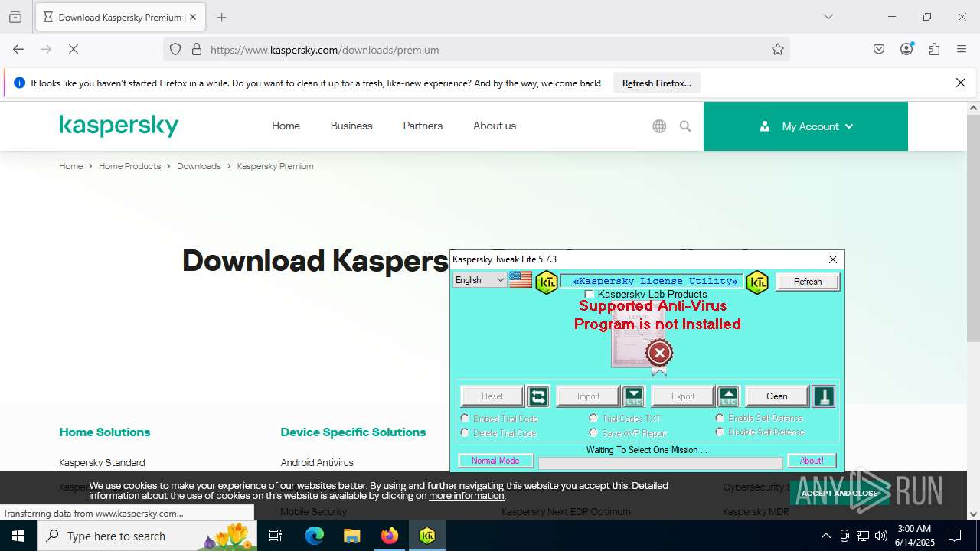
Task: Open Firefox account profile icon
Action: 906,49
